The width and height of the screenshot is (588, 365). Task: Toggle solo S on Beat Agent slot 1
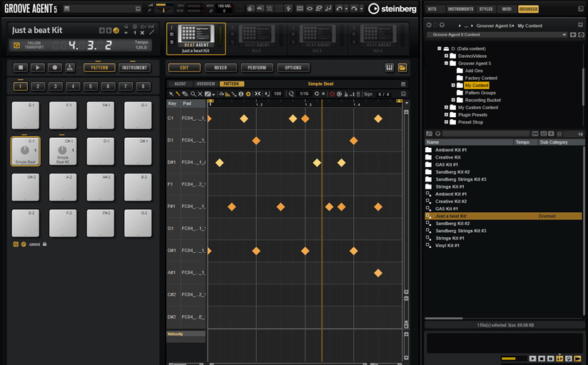[x=172, y=42]
